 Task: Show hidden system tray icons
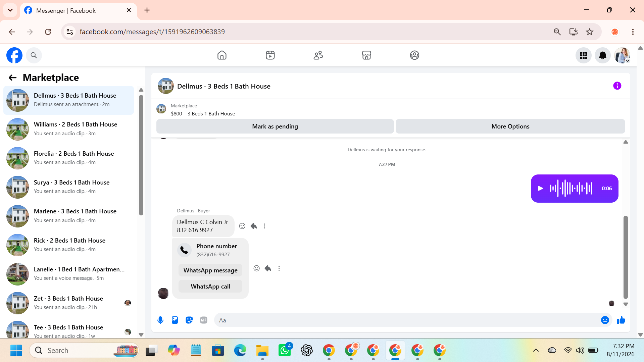point(536,350)
